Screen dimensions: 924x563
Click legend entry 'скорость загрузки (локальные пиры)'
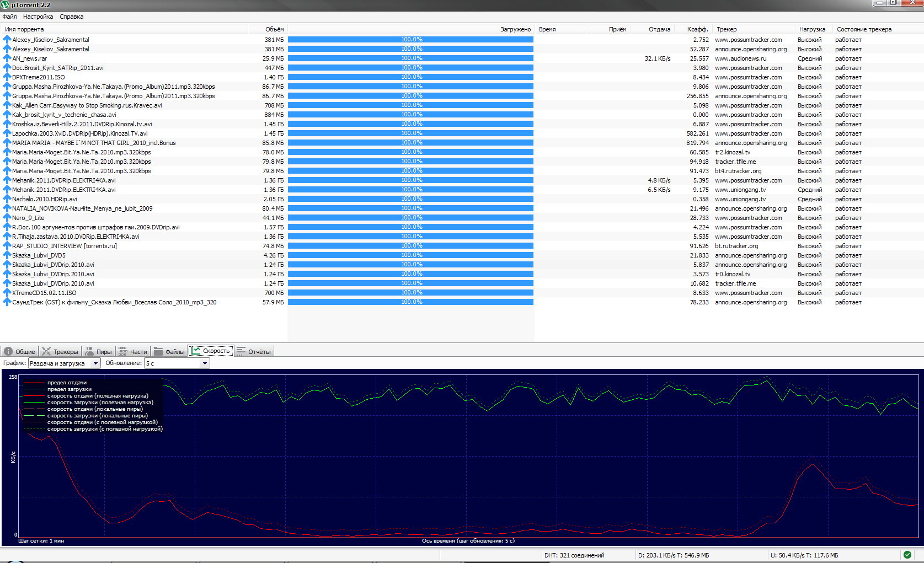[98, 416]
